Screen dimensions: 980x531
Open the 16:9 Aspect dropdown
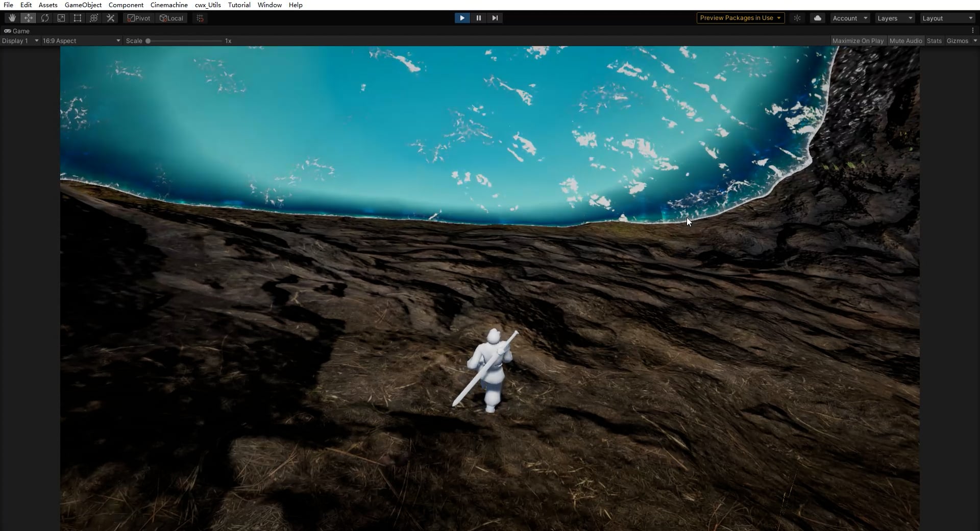tap(81, 41)
